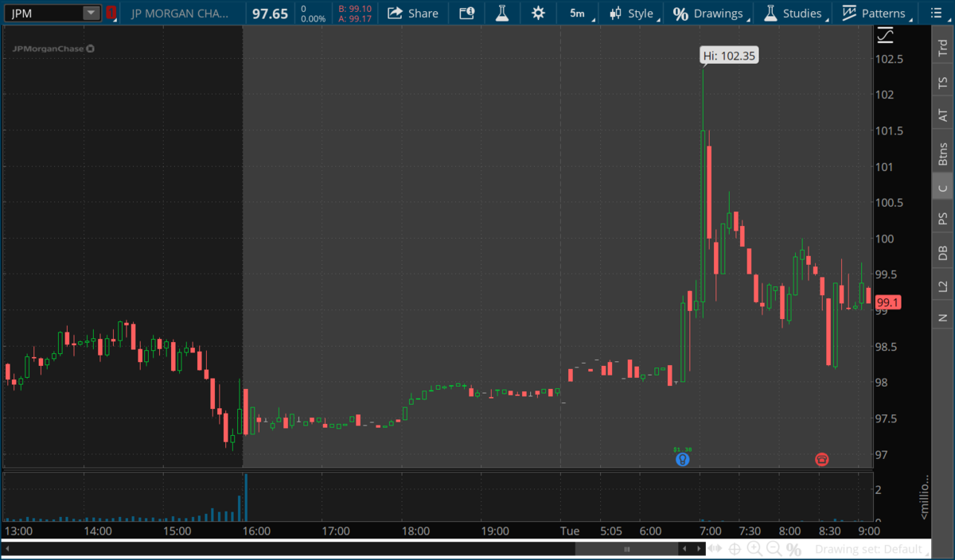Open the L2 sidebar tab
955x560 pixels.
click(x=943, y=286)
